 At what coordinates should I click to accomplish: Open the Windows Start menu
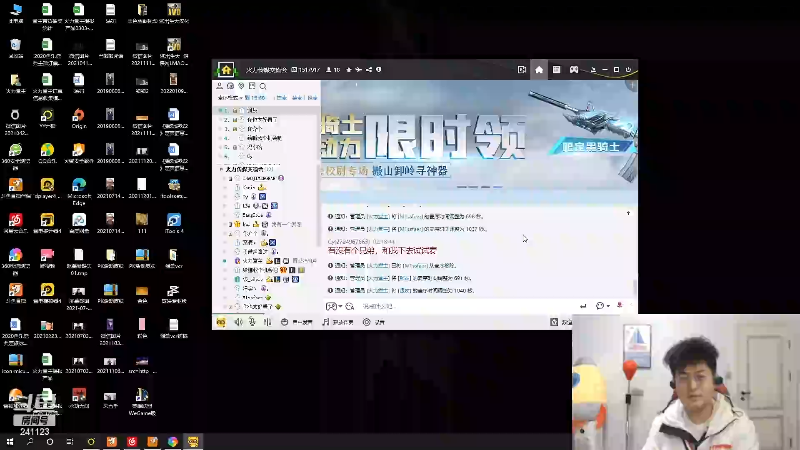[10, 442]
